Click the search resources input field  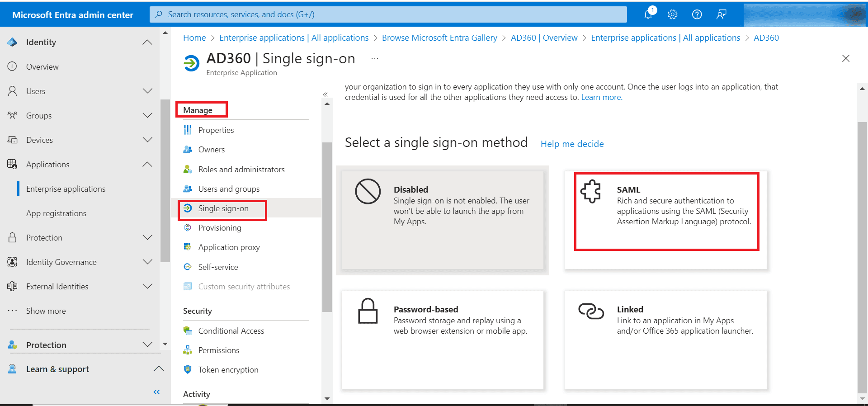tap(389, 14)
